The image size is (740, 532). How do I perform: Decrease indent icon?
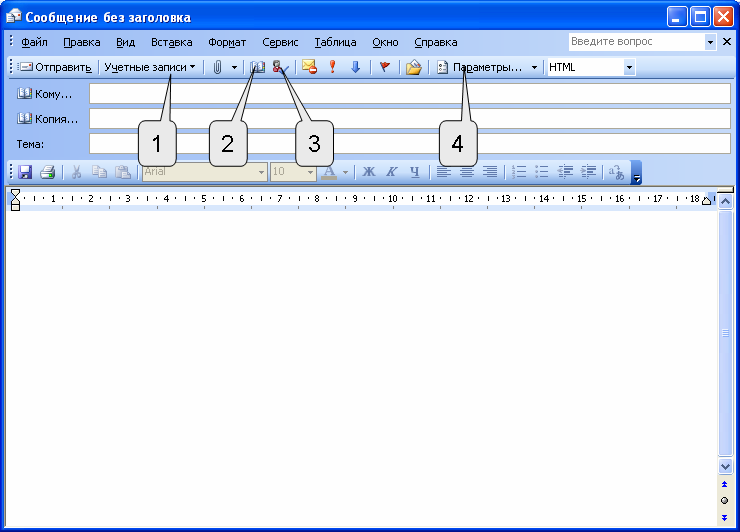click(x=565, y=172)
